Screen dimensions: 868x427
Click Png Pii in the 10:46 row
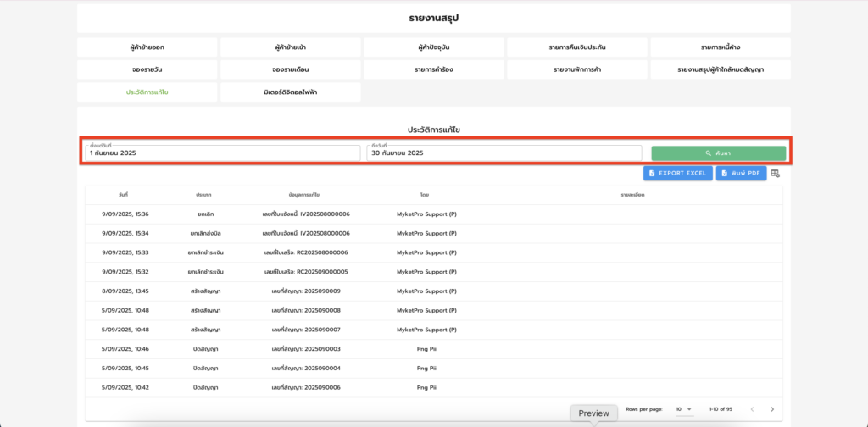coord(427,349)
